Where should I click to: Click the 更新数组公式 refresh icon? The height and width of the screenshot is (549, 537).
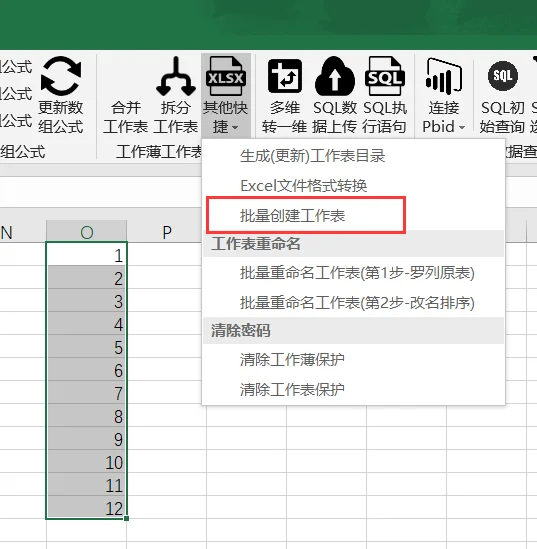[61, 76]
